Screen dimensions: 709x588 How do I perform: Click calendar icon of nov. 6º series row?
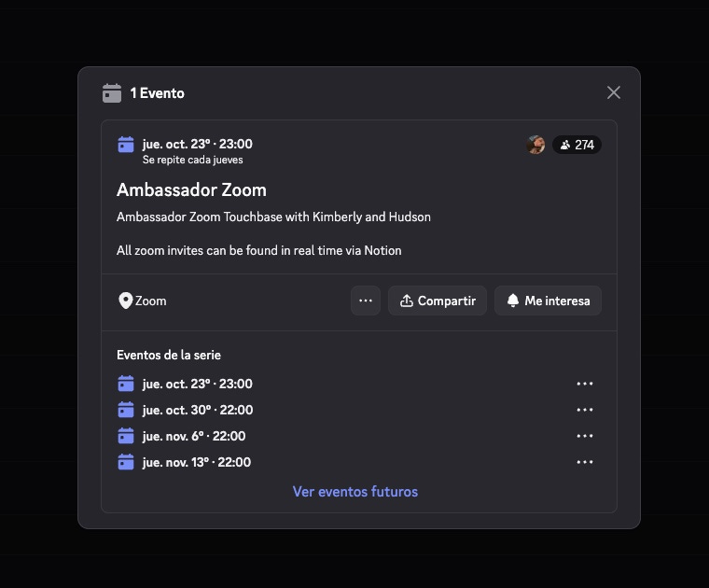point(126,436)
